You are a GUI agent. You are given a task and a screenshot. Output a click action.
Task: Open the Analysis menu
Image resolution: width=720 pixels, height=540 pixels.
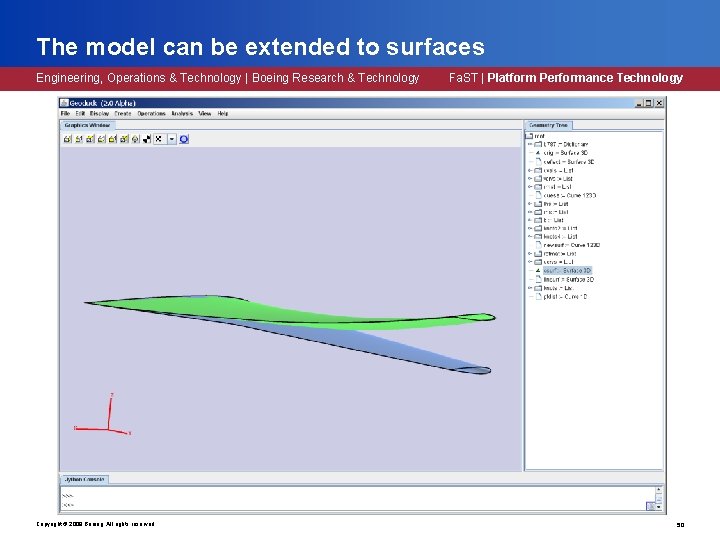click(182, 113)
